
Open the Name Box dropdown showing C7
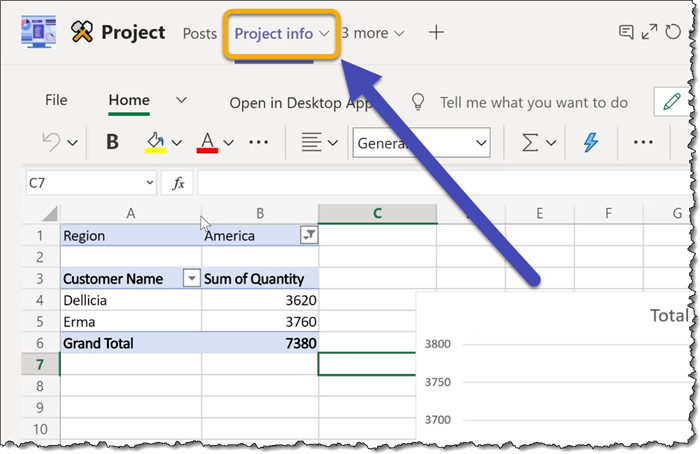[150, 183]
